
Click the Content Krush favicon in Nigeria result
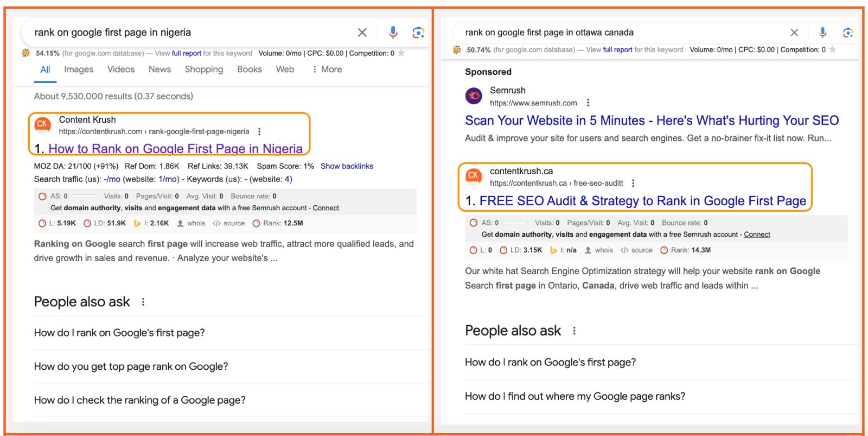click(x=42, y=124)
